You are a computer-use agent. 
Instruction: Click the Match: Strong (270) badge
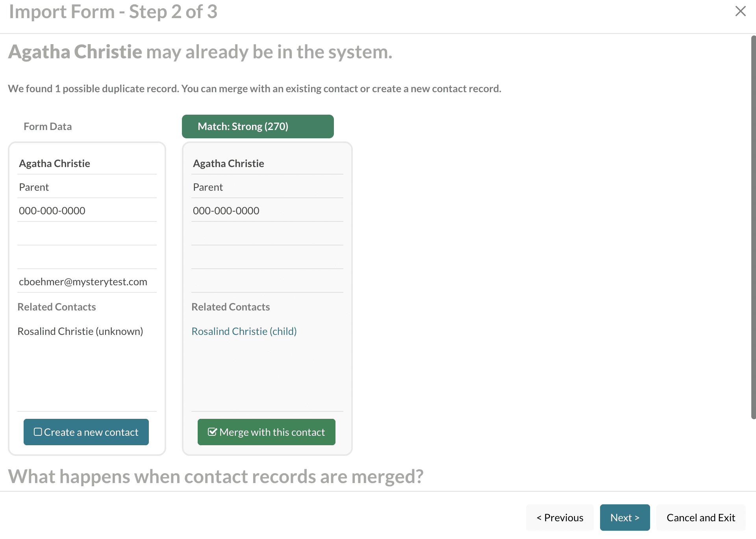[258, 126]
